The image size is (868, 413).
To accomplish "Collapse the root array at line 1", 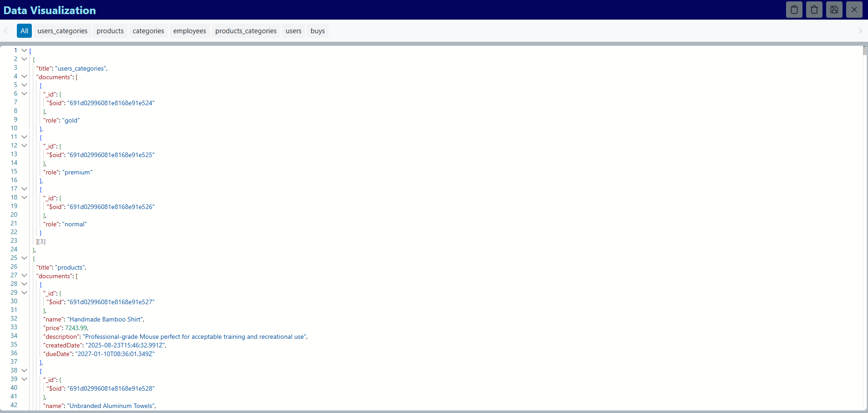I will click(25, 51).
